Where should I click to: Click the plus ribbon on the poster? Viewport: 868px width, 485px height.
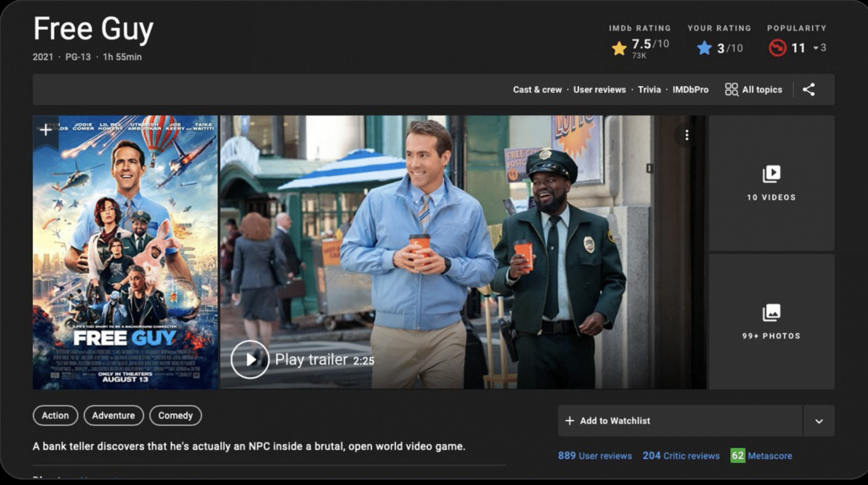pyautogui.click(x=46, y=130)
